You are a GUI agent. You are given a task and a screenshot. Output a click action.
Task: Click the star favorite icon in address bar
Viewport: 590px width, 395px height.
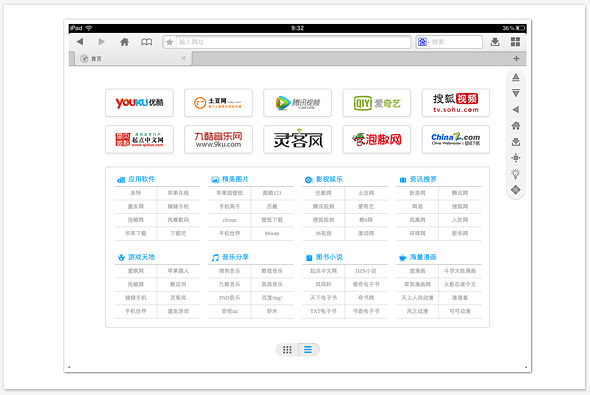pyautogui.click(x=170, y=42)
